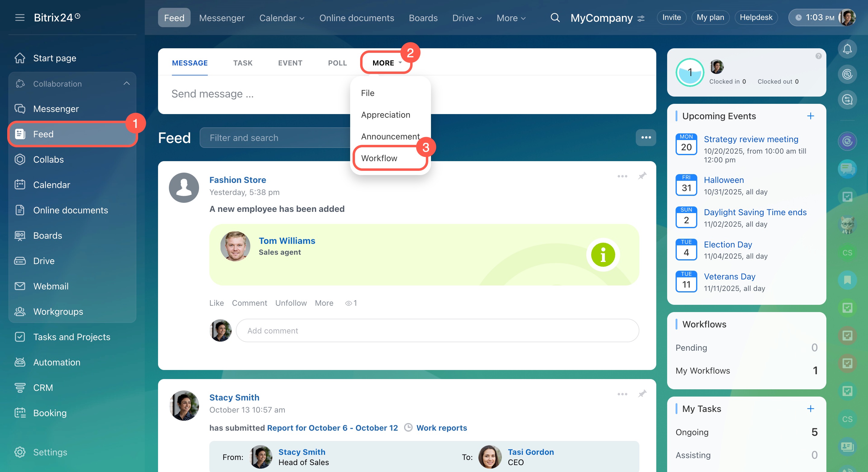The height and width of the screenshot is (472, 868).
Task: Click the help question mark icon
Action: click(818, 56)
